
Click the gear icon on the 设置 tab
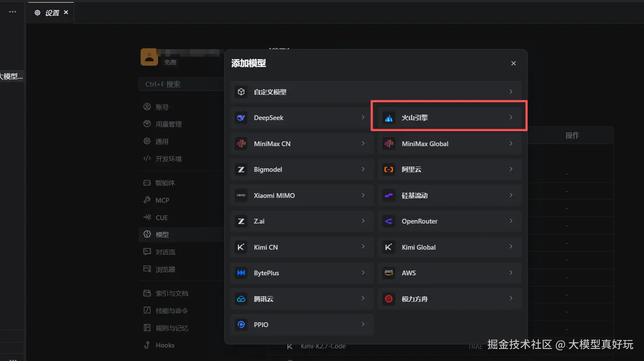pos(37,13)
